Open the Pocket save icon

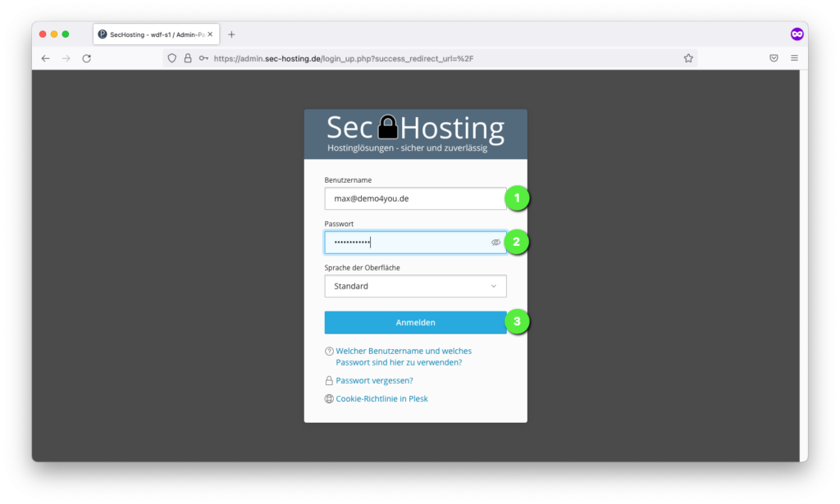coord(774,58)
